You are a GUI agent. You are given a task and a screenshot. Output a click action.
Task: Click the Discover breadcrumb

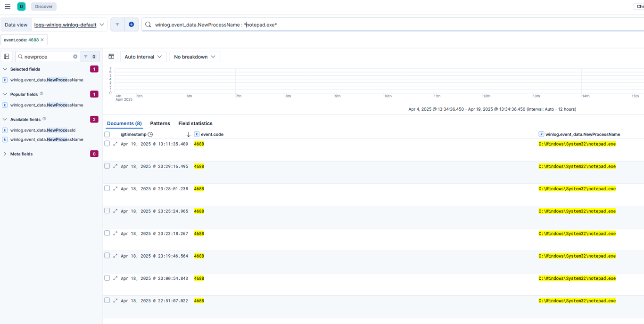[44, 7]
